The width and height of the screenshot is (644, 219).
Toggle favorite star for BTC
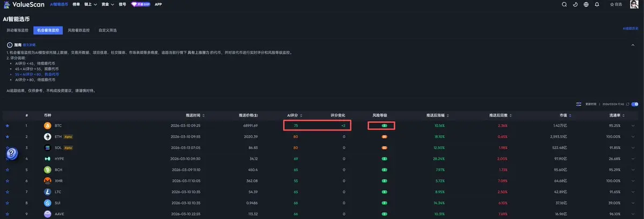(x=7, y=125)
